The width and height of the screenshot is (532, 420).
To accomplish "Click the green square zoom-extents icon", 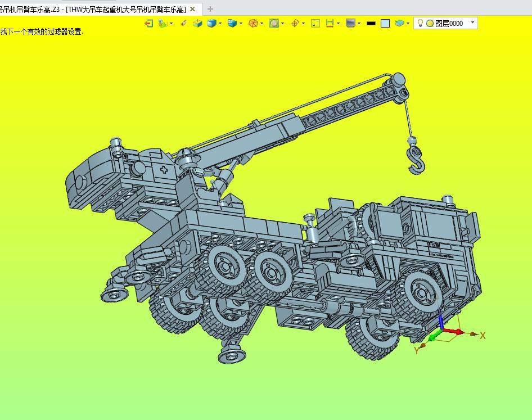I will tap(315, 24).
